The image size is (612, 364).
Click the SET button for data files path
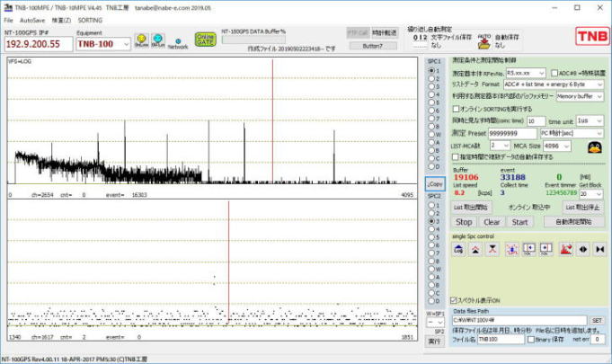coord(597,320)
